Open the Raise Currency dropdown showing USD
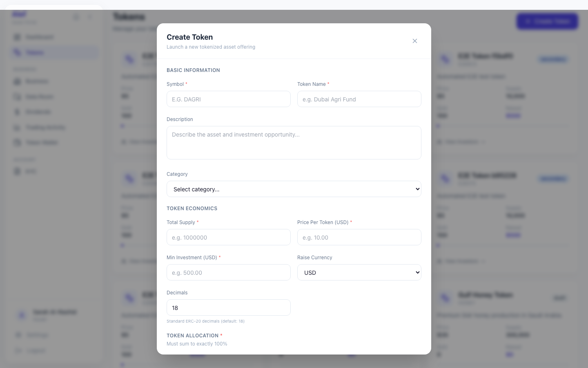The width and height of the screenshot is (588, 368). pos(359,272)
